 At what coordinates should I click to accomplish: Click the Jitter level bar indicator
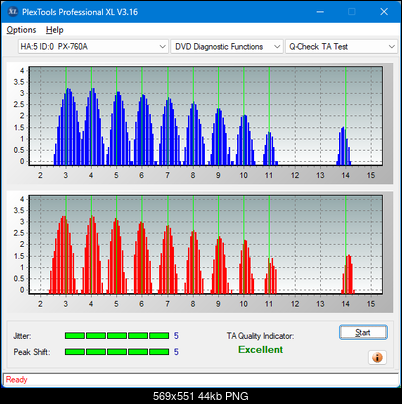coord(117,335)
